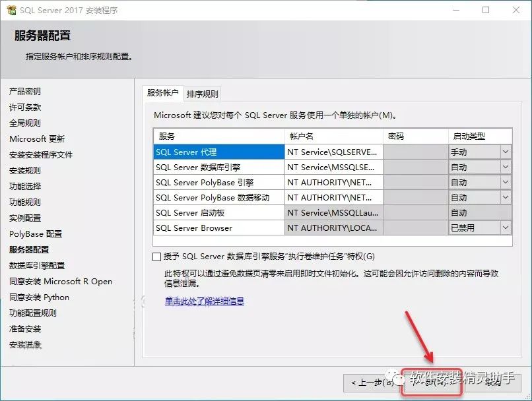Screen dimensions: 532x401
Task: Click the 服务 column header
Action: pyautogui.click(x=219, y=137)
